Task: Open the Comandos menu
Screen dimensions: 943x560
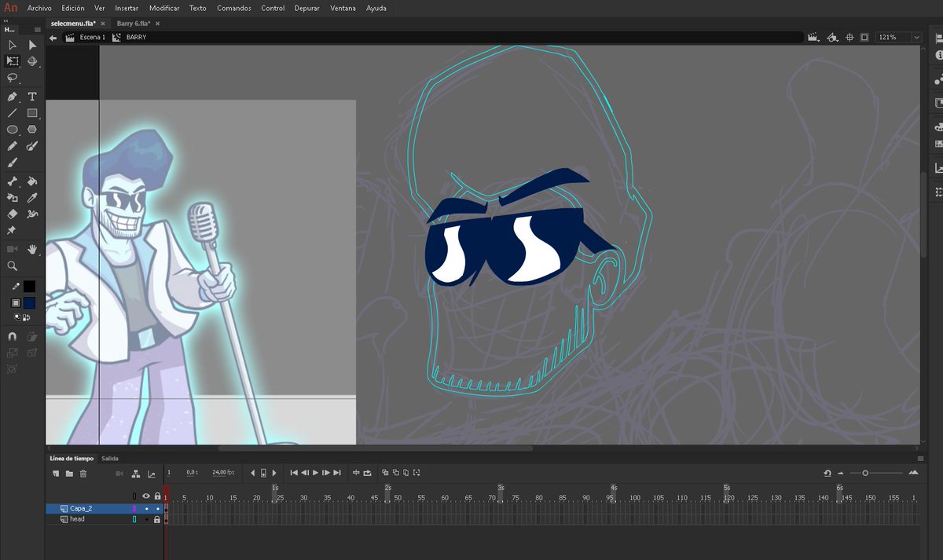Action: (x=234, y=8)
